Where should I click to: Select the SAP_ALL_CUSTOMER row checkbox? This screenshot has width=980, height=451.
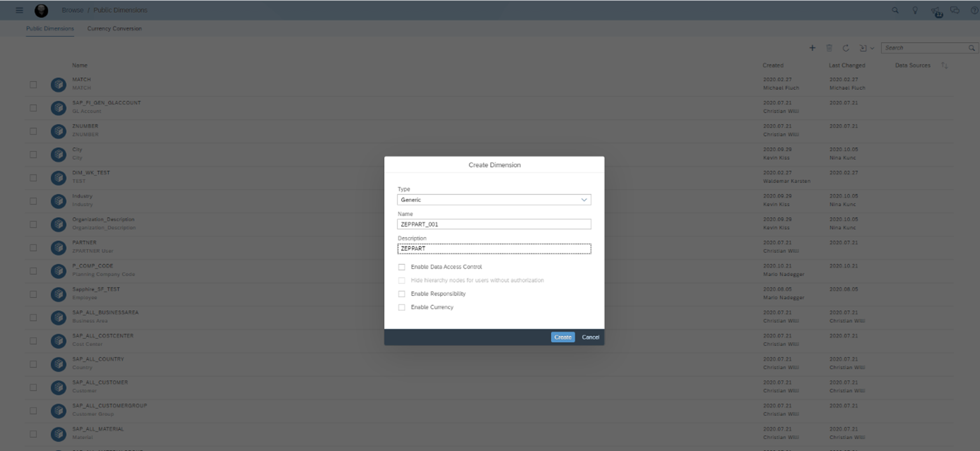click(x=33, y=387)
